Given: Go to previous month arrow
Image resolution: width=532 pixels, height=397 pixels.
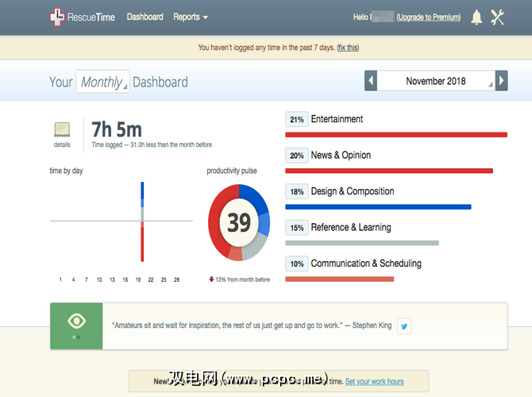Looking at the screenshot, I should click(x=371, y=81).
